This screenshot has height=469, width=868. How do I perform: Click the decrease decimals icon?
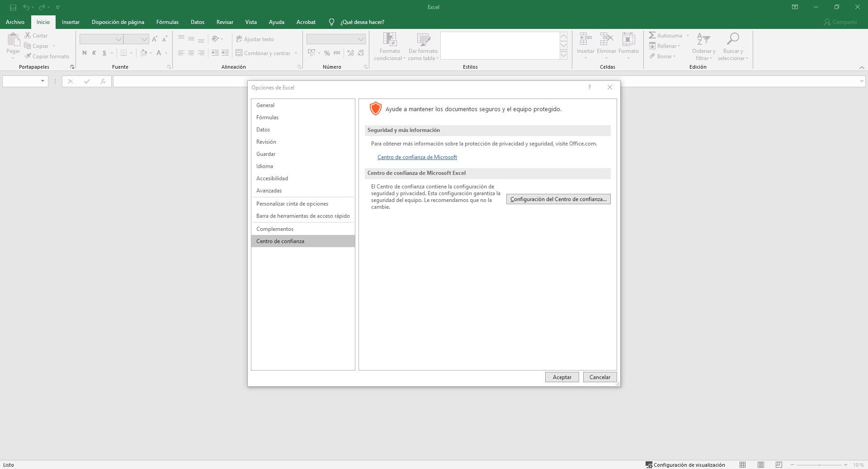click(x=361, y=53)
